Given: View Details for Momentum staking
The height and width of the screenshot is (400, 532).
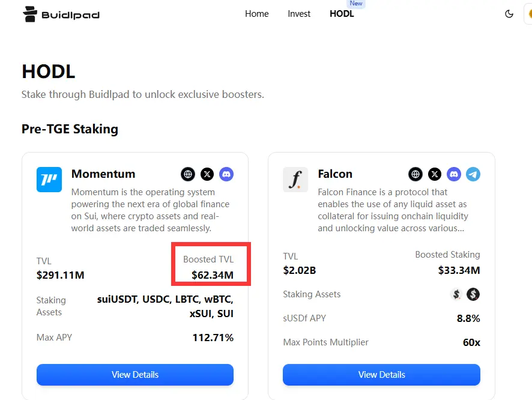Looking at the screenshot, I should (x=135, y=375).
